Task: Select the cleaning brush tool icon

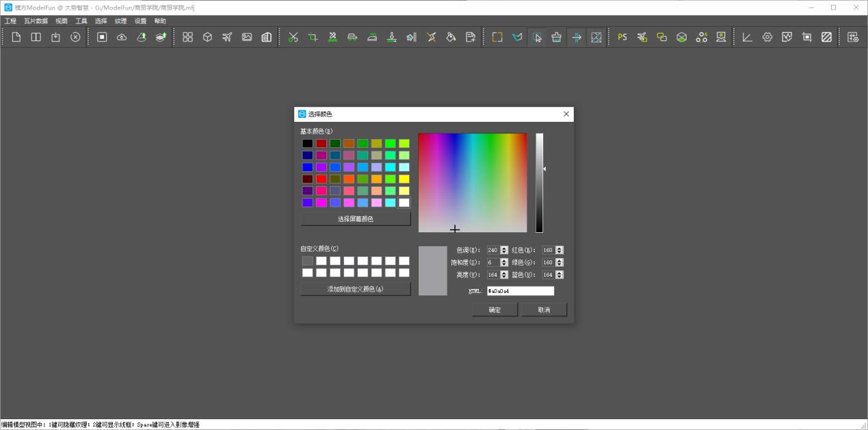Action: pyautogui.click(x=557, y=37)
